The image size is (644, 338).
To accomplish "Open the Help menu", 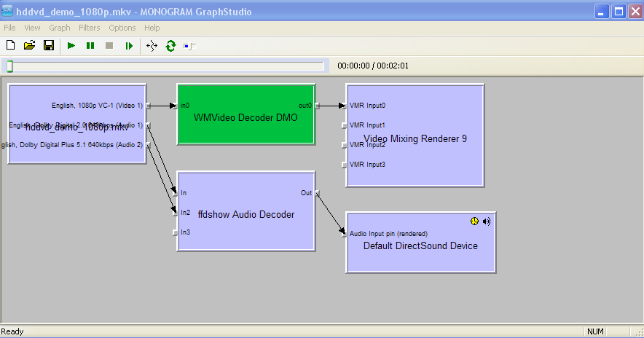I will pos(152,28).
